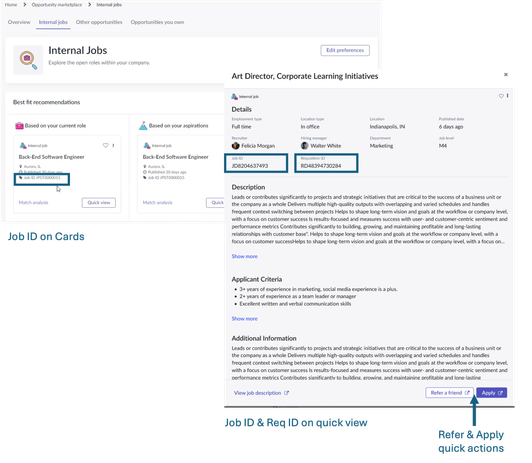
Task: Close the Art Director quick view panel
Action: pos(506,75)
